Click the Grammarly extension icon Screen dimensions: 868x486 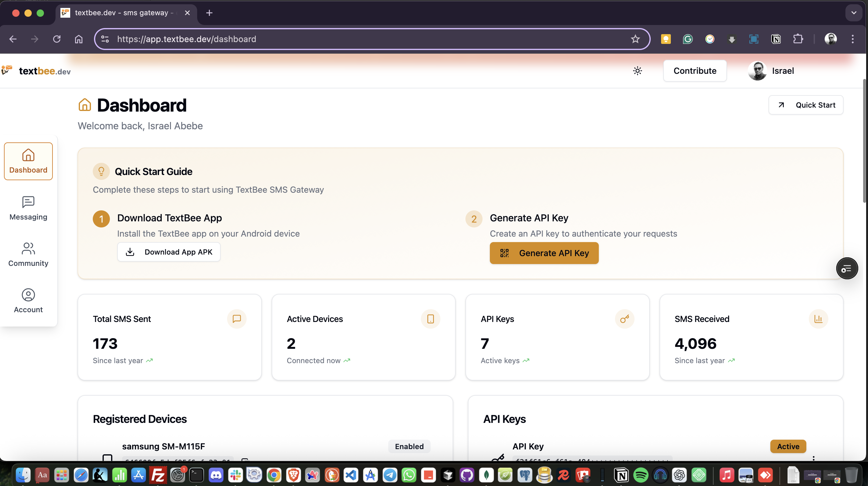(688, 39)
